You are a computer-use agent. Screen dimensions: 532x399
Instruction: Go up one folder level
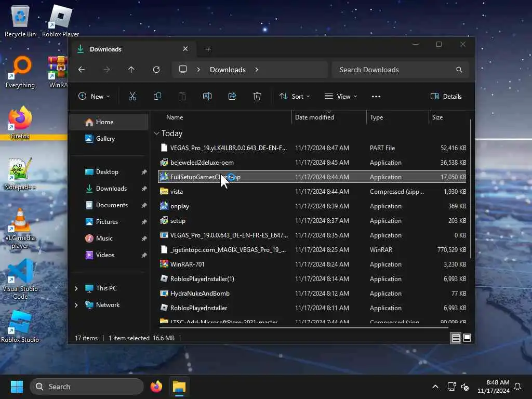coord(131,70)
